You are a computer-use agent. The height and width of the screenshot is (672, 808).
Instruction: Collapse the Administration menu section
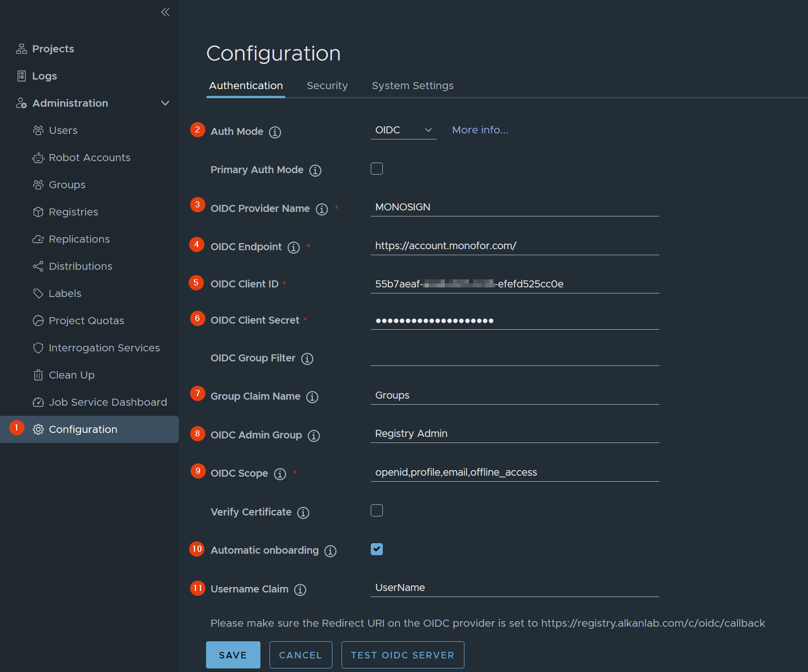165,103
